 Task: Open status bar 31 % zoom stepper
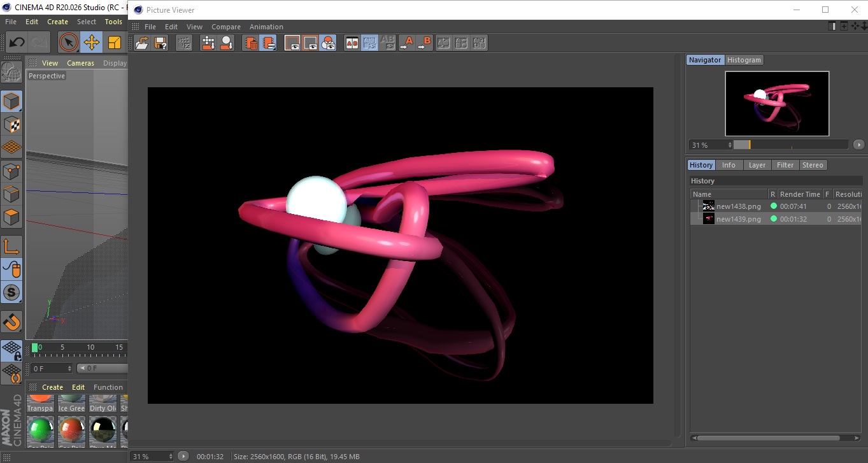170,457
